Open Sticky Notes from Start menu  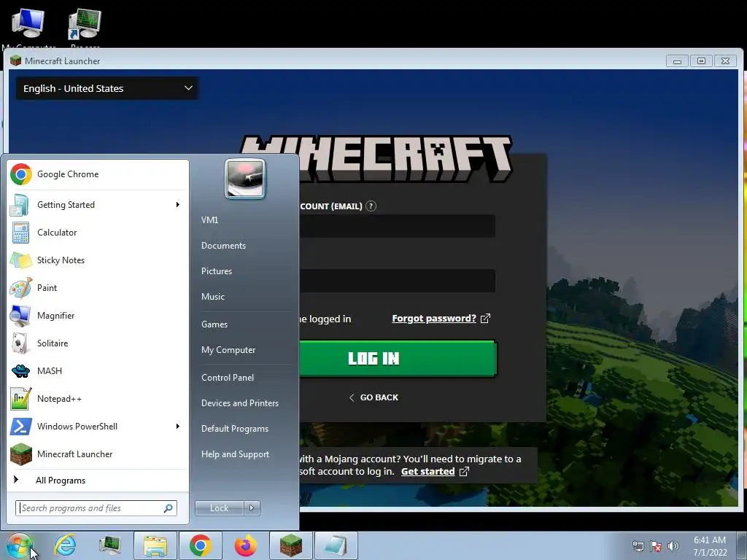click(98, 260)
